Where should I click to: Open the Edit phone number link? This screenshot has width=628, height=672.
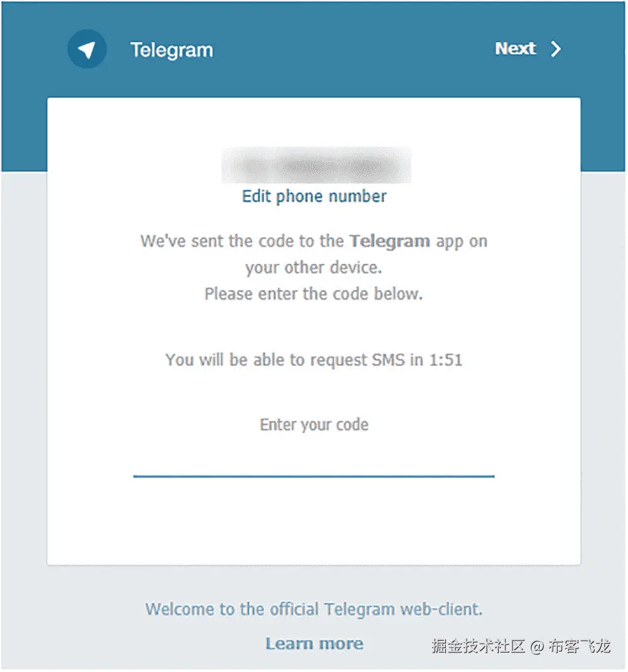coord(314,197)
